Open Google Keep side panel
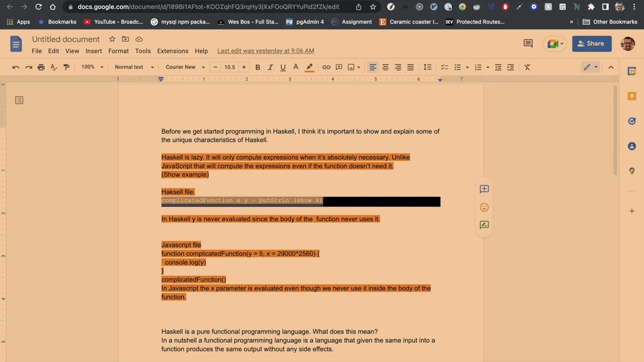Image resolution: width=644 pixels, height=362 pixels. pos(632,96)
